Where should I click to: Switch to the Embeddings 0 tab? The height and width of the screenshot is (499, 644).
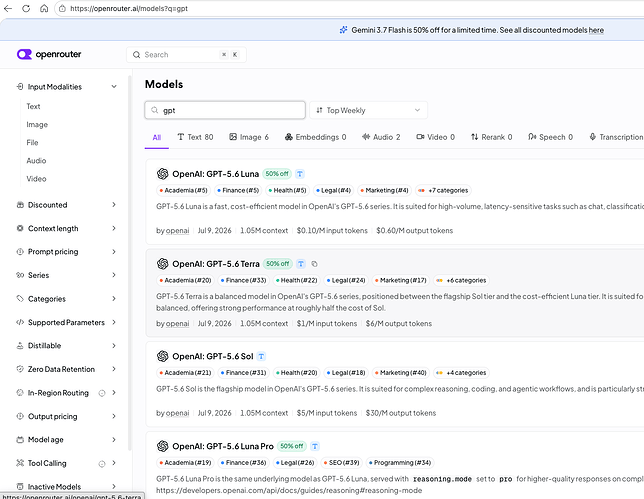point(315,137)
